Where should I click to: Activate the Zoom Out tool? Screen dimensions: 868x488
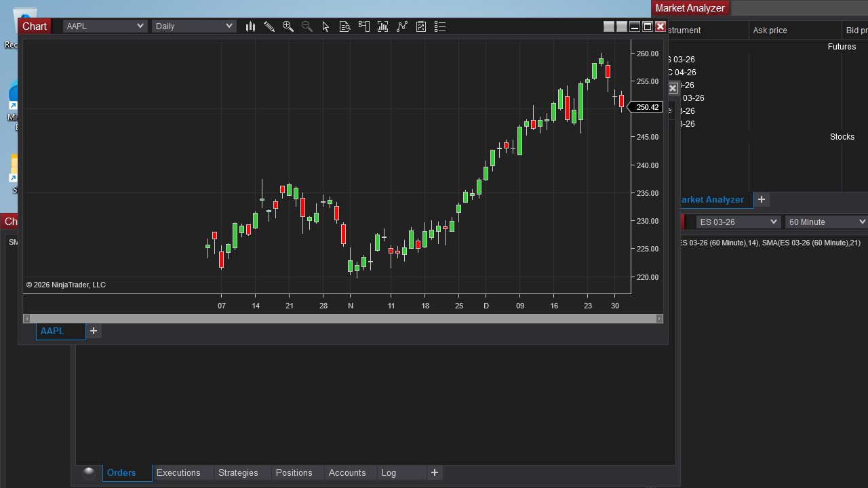[307, 26]
